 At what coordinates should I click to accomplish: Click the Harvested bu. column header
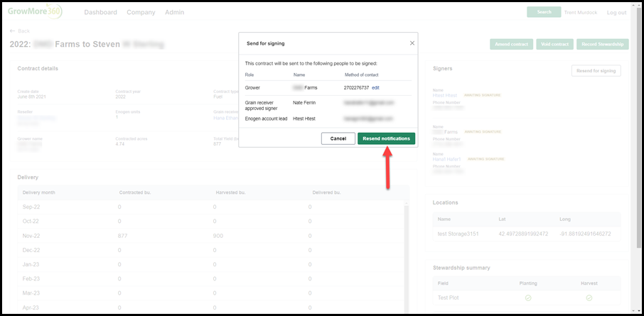tap(230, 192)
